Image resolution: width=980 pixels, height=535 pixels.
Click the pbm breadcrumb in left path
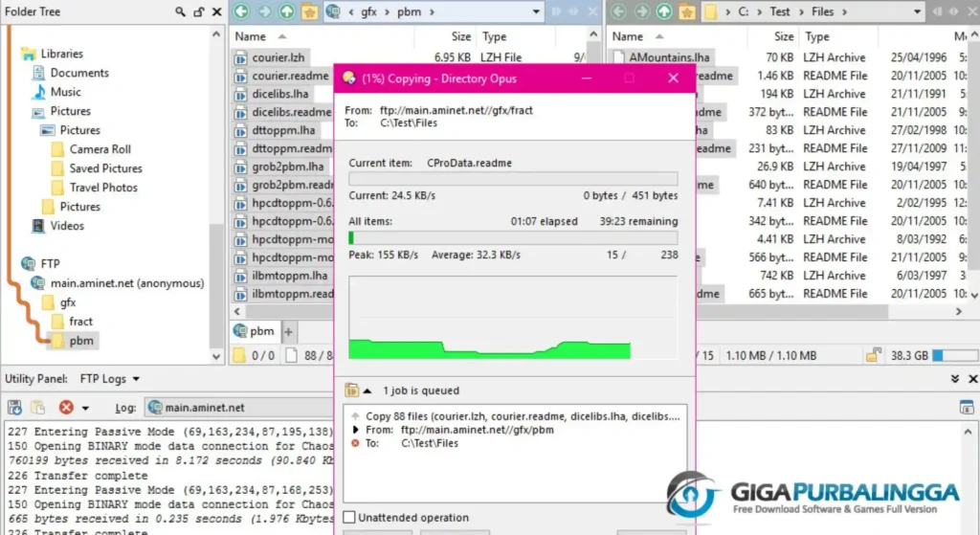410,11
